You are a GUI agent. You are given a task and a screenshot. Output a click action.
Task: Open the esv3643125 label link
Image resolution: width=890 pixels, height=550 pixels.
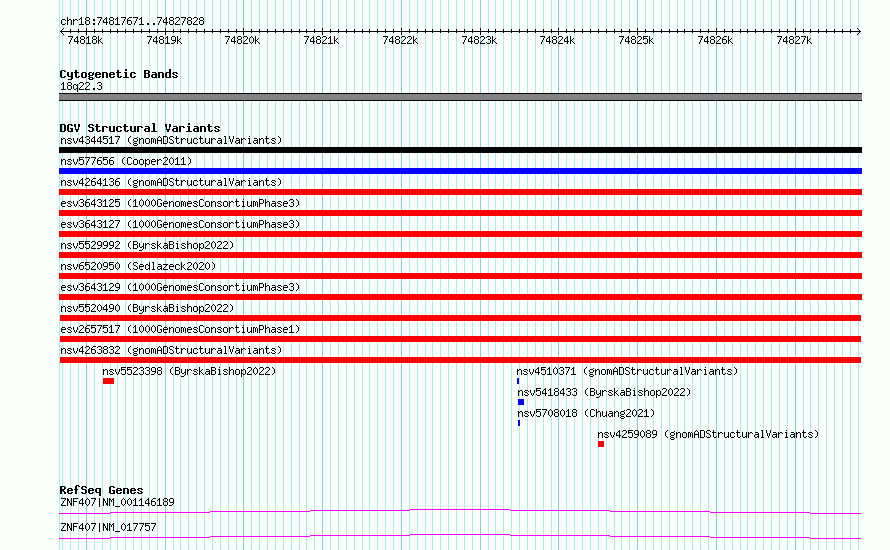point(180,203)
